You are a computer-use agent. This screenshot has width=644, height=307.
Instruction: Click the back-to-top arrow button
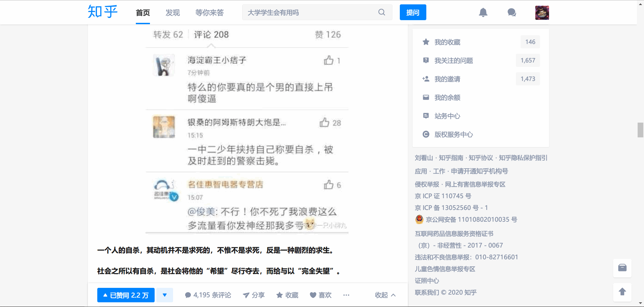(x=622, y=292)
